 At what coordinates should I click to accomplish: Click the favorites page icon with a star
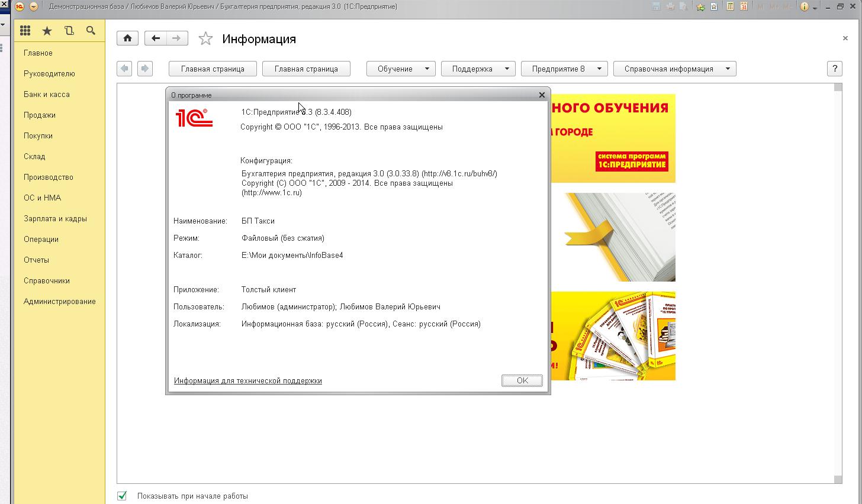(714, 7)
